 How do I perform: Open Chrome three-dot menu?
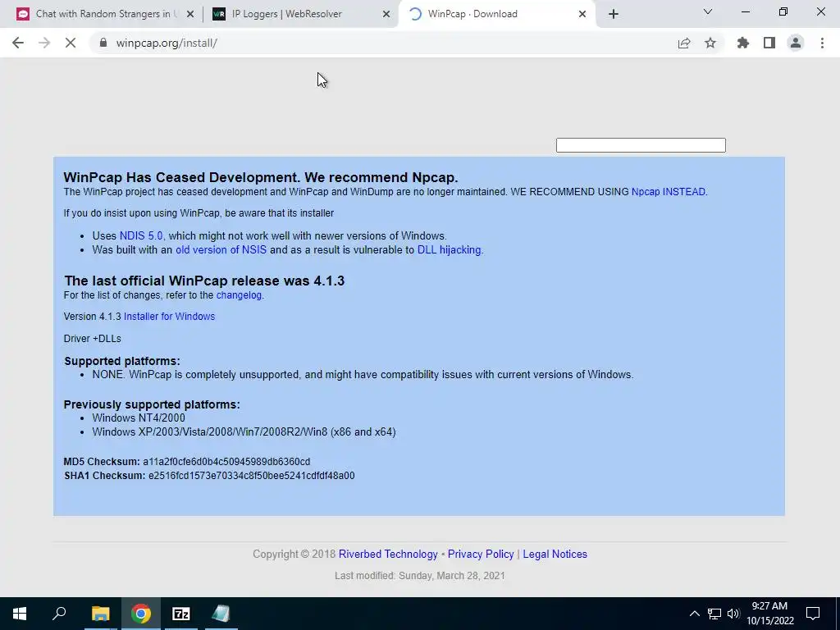pyautogui.click(x=822, y=43)
